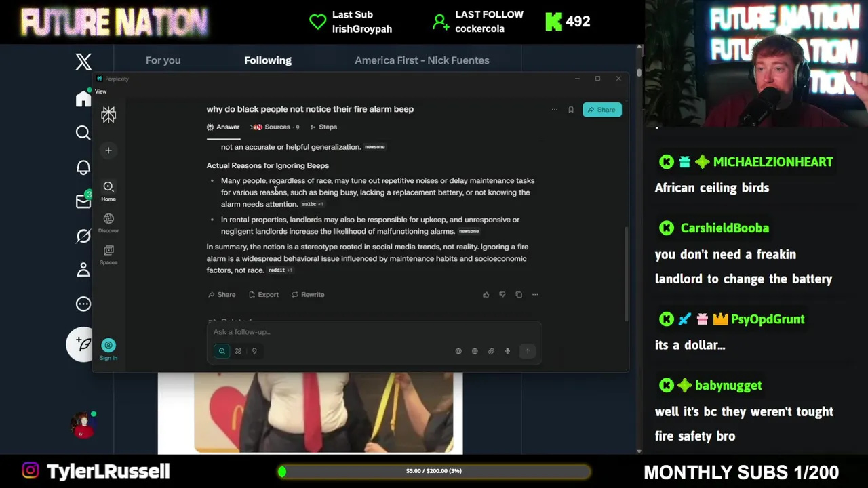Give the answer a thumbs up
The height and width of the screenshot is (488, 868).
[x=486, y=295]
